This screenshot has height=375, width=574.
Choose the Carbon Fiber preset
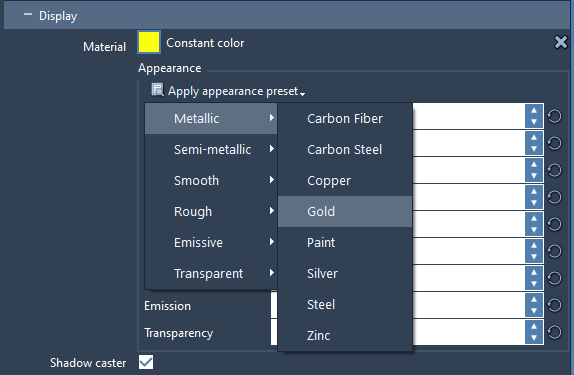[x=345, y=118]
